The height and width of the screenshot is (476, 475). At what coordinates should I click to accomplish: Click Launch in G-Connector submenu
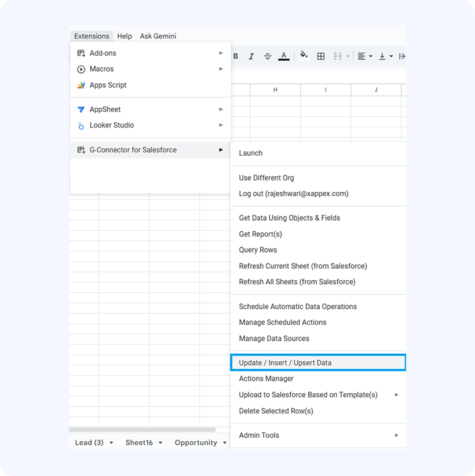pyautogui.click(x=251, y=153)
